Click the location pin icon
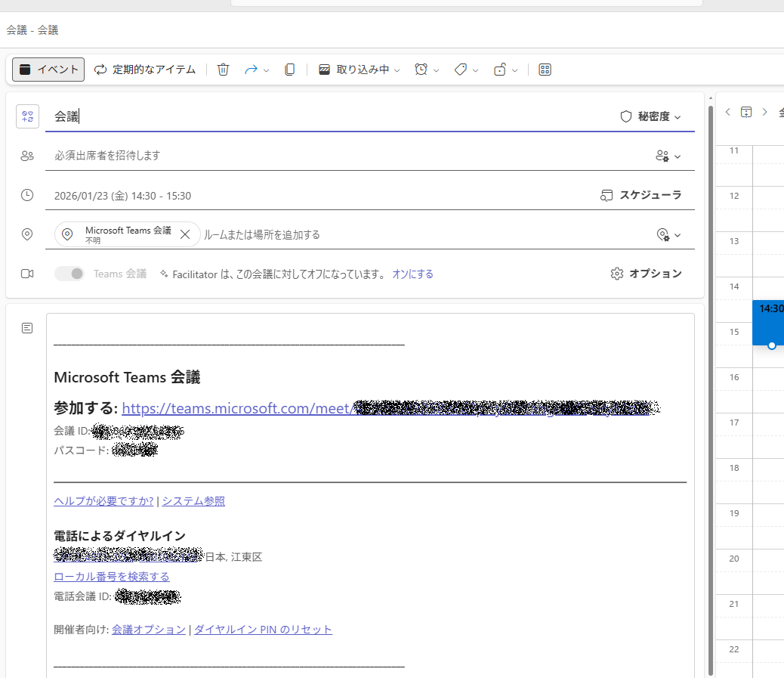 pyautogui.click(x=27, y=234)
